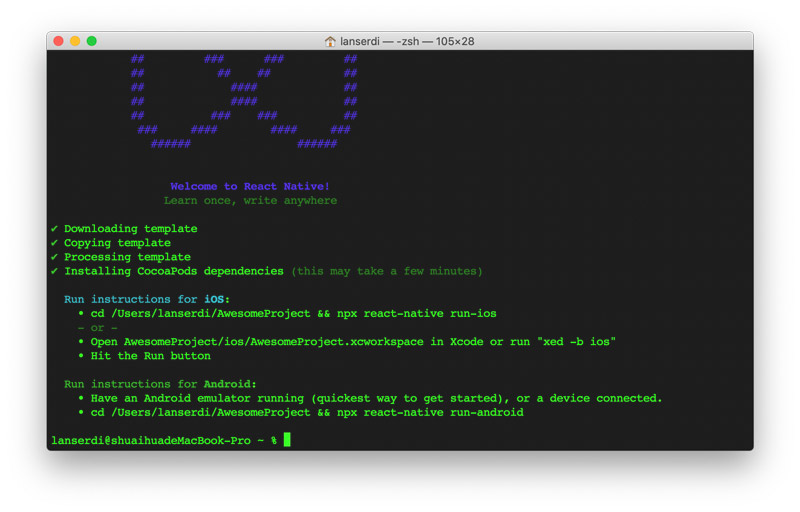Screen dimensions: 800x512
Task: Click the 'Processing template' line
Action: [128, 257]
